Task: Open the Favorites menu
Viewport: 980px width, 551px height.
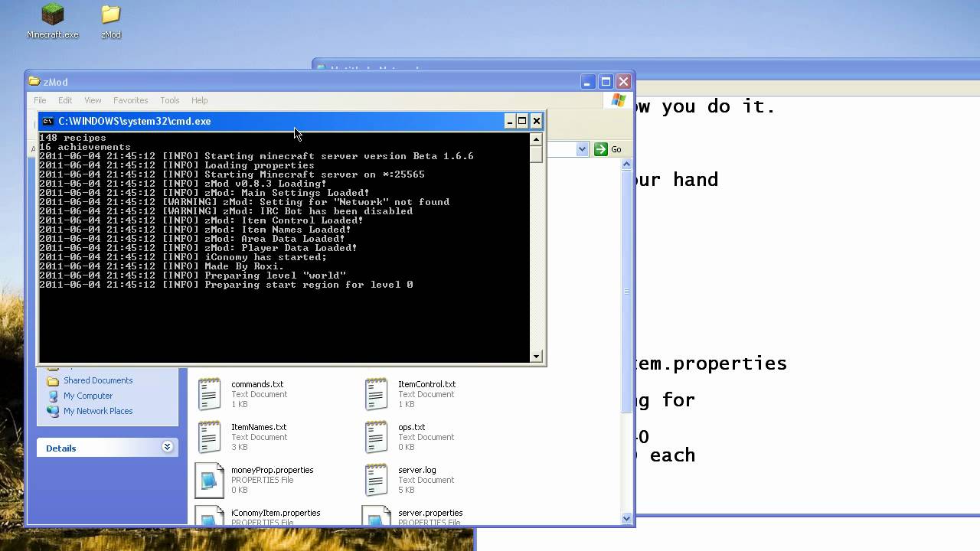Action: pyautogui.click(x=131, y=100)
